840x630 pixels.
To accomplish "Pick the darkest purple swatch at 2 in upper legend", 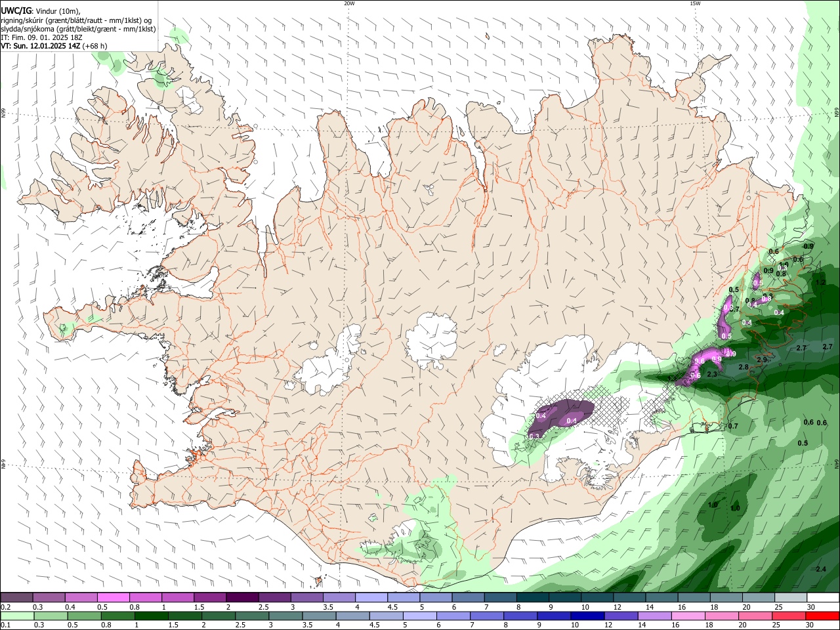I will (242, 598).
